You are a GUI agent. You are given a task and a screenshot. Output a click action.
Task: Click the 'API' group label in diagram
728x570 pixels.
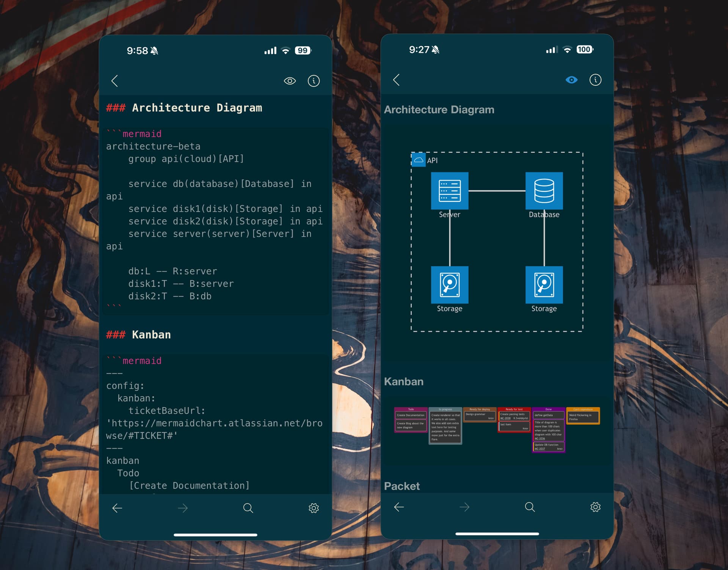[432, 160]
